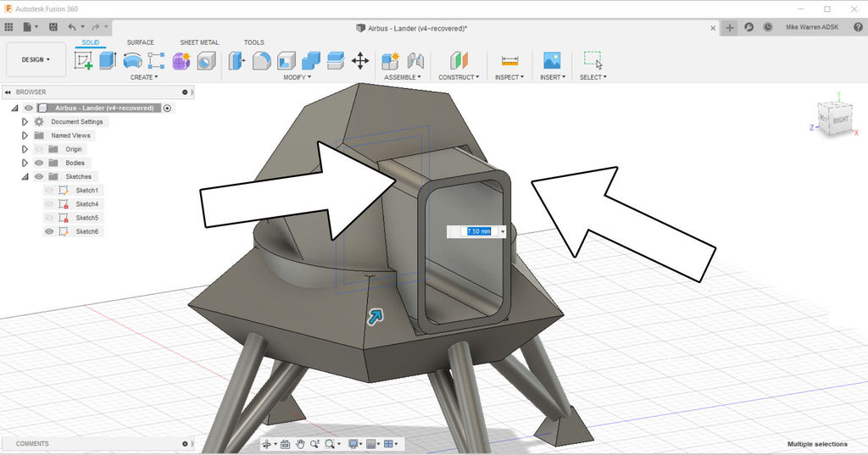Select the Create Sketch tool

(x=83, y=60)
